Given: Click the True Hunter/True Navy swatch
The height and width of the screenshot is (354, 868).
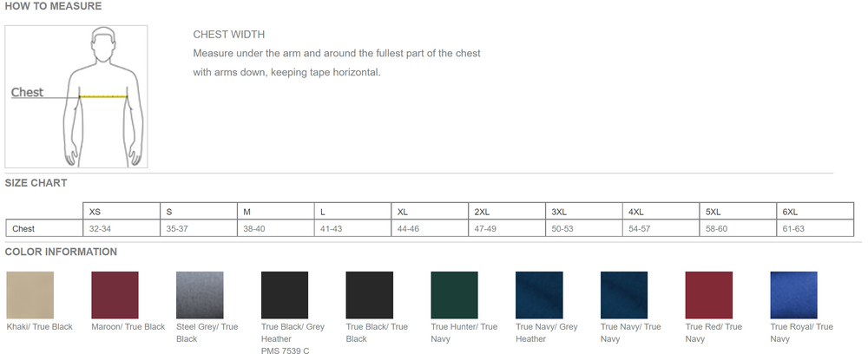Looking at the screenshot, I should click(x=454, y=295).
